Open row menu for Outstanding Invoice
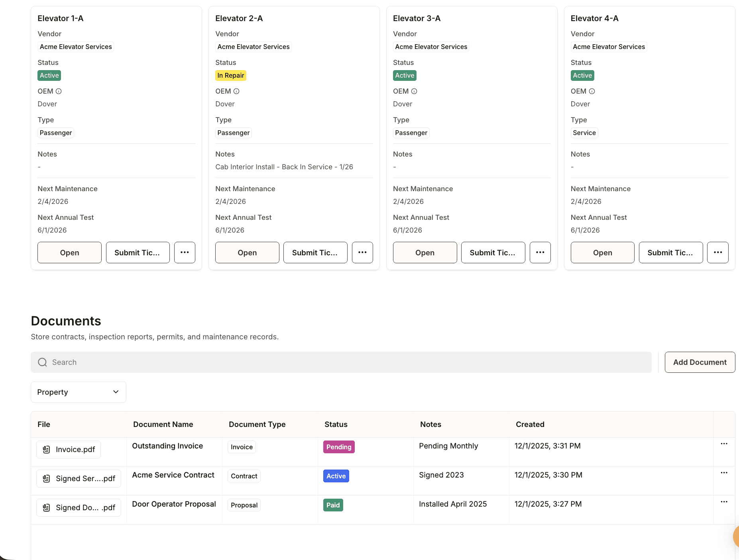Image resolution: width=739 pixels, height=560 pixels. click(x=724, y=444)
